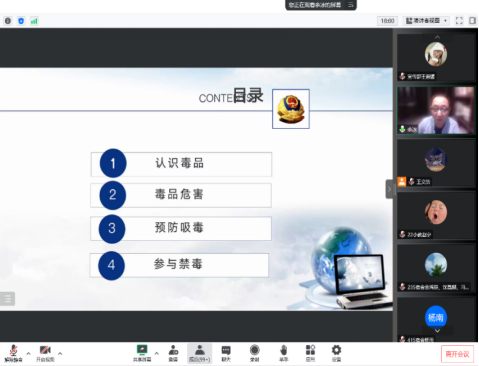Open the share screen tool
This screenshot has width=479, height=366.
coord(142,353)
